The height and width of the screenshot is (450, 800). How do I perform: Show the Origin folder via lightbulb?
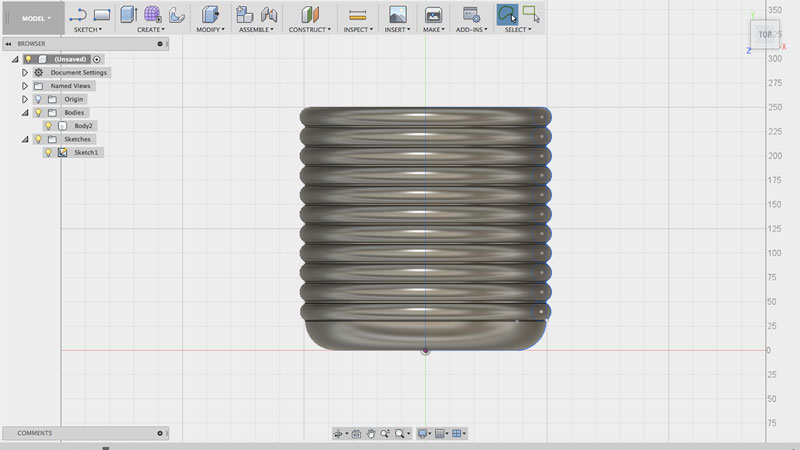pos(38,99)
